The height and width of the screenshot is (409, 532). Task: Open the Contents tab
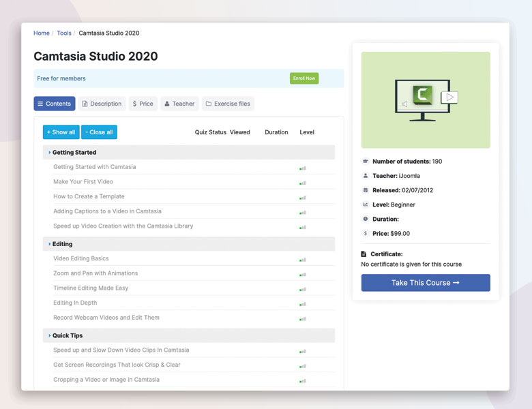tap(55, 104)
